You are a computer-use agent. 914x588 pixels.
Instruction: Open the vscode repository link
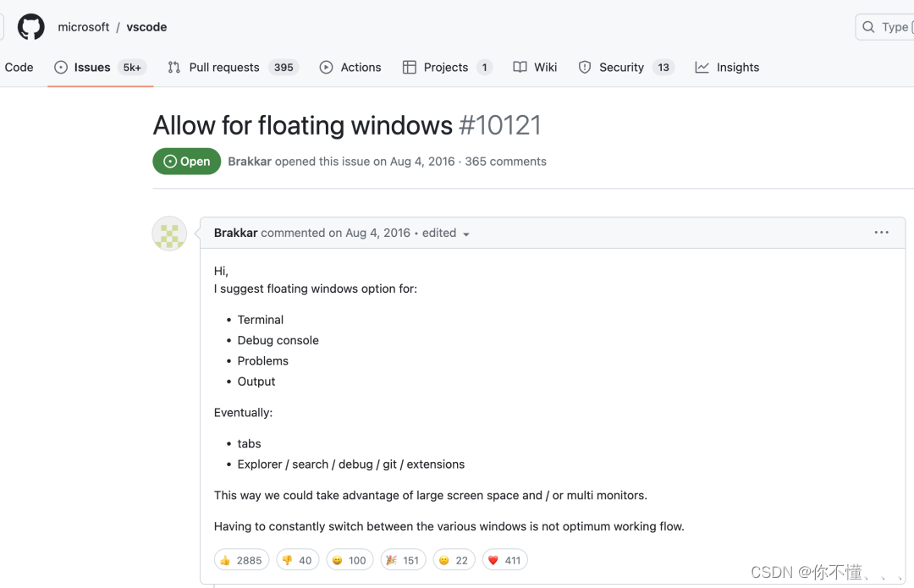[x=147, y=27]
